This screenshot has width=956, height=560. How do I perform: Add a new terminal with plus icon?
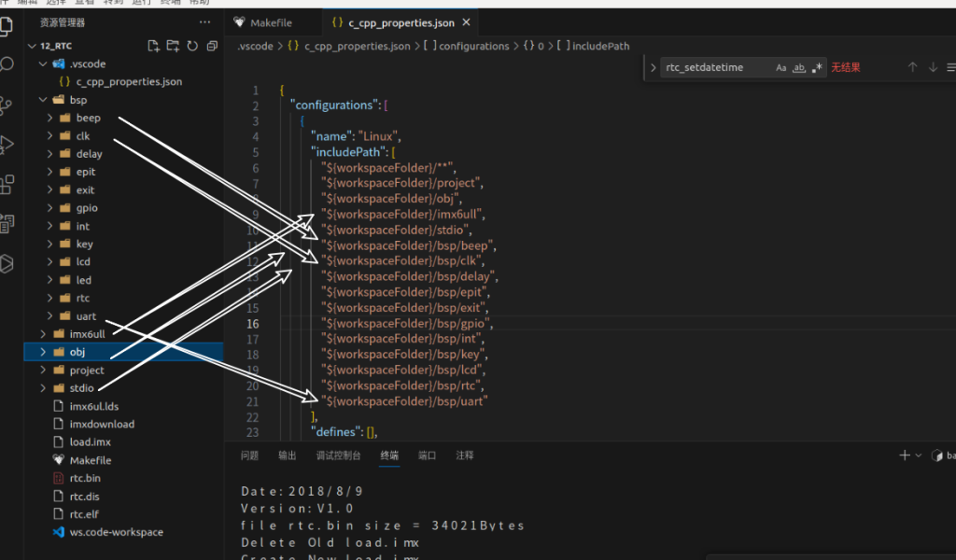[904, 455]
